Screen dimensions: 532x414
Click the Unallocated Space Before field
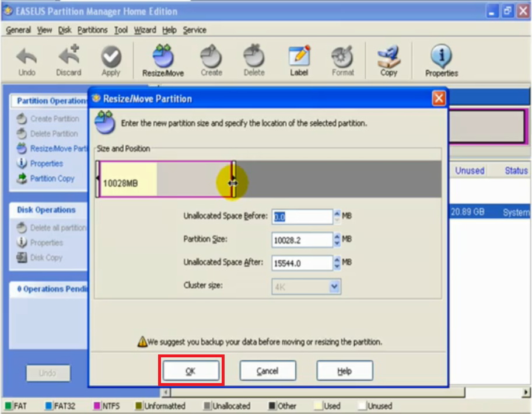[x=302, y=217]
